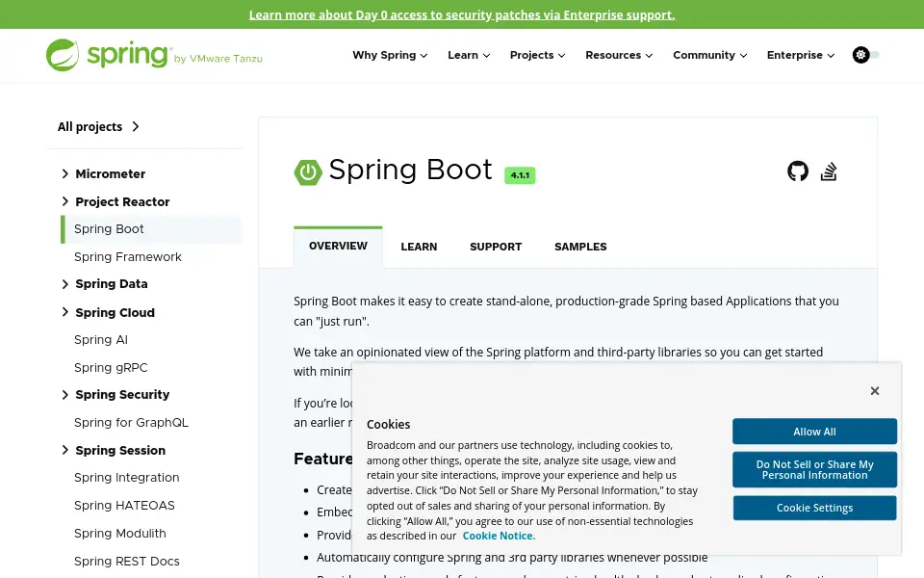Open the Day 0 security patches banner link
924x578 pixels.
click(462, 14)
